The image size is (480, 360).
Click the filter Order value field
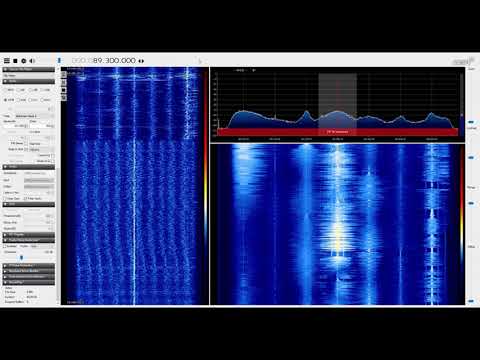(x=42, y=126)
